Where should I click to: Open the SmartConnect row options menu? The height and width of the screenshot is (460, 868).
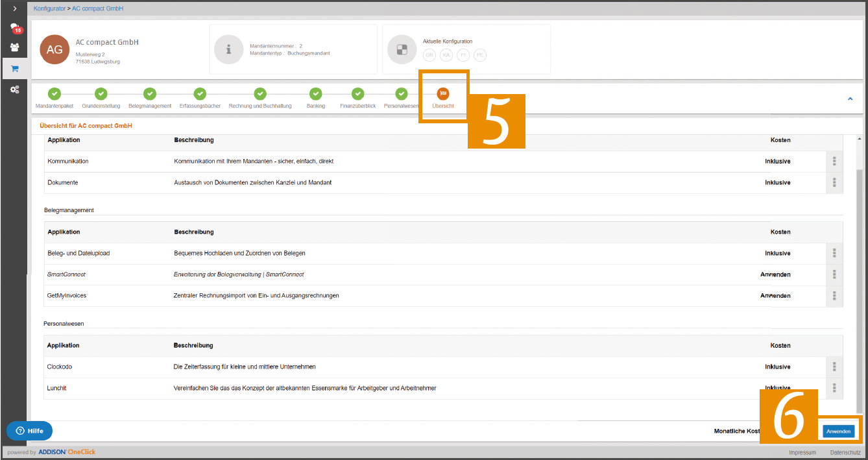tap(834, 274)
